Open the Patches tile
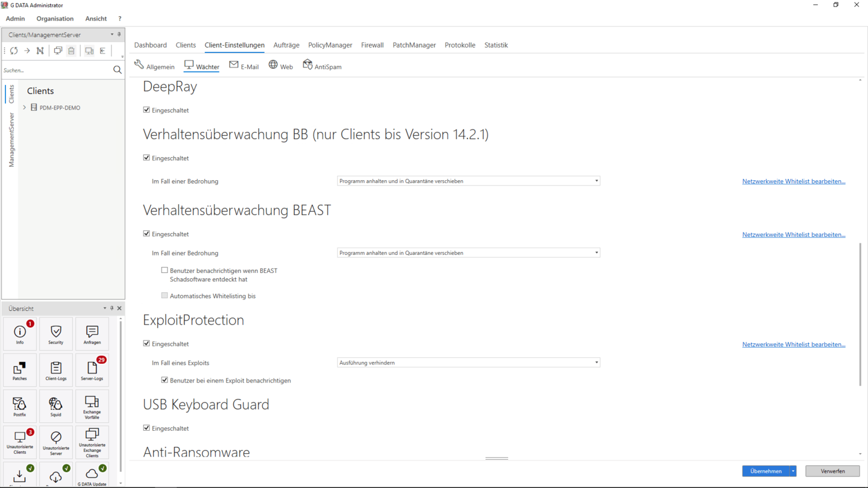868x488 pixels. coord(20,371)
